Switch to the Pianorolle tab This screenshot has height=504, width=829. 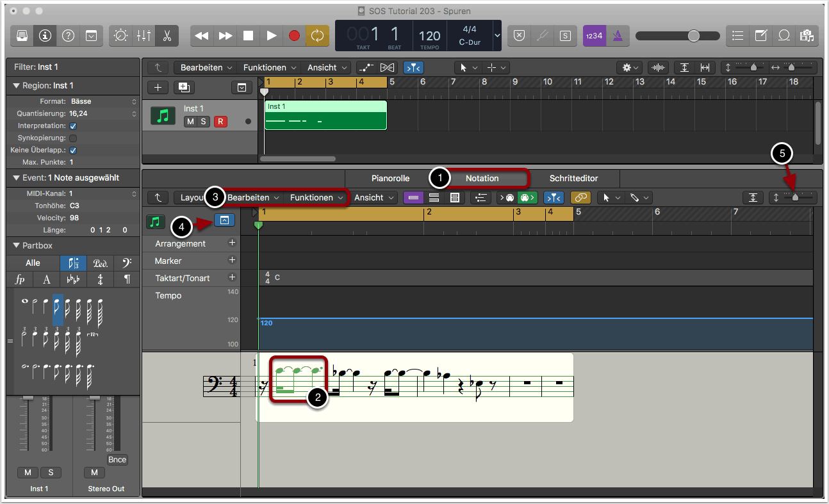[390, 179]
